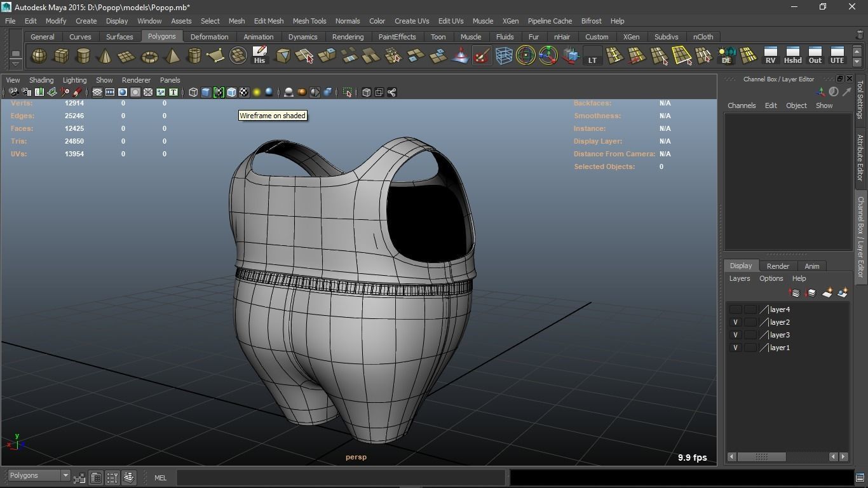Toggle visibility of layer3
The height and width of the screenshot is (488, 868).
pyautogui.click(x=735, y=335)
